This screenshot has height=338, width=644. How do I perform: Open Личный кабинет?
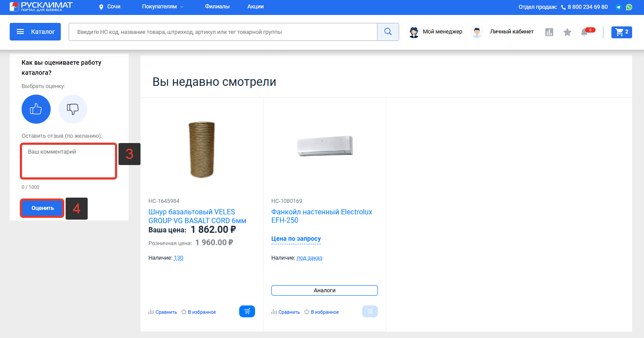[503, 32]
